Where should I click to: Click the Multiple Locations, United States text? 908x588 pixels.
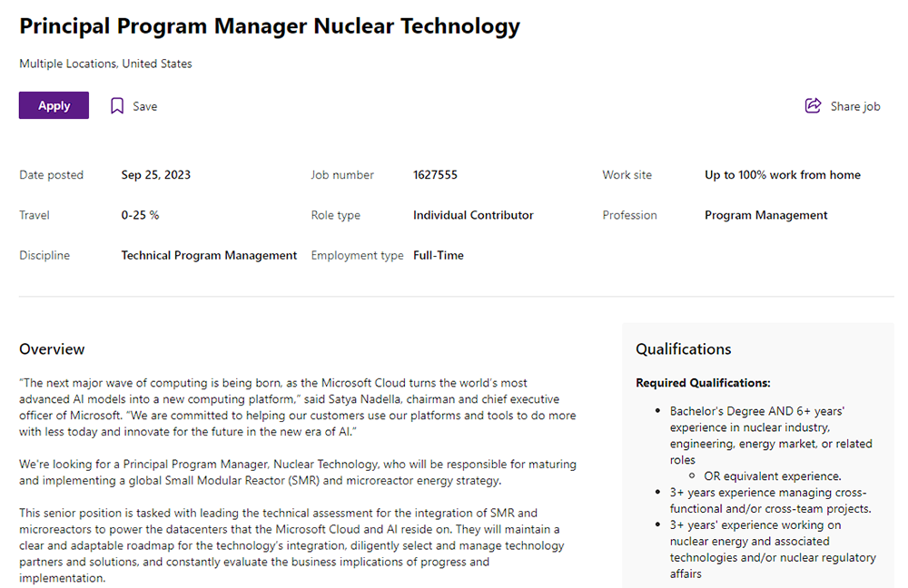point(105,64)
